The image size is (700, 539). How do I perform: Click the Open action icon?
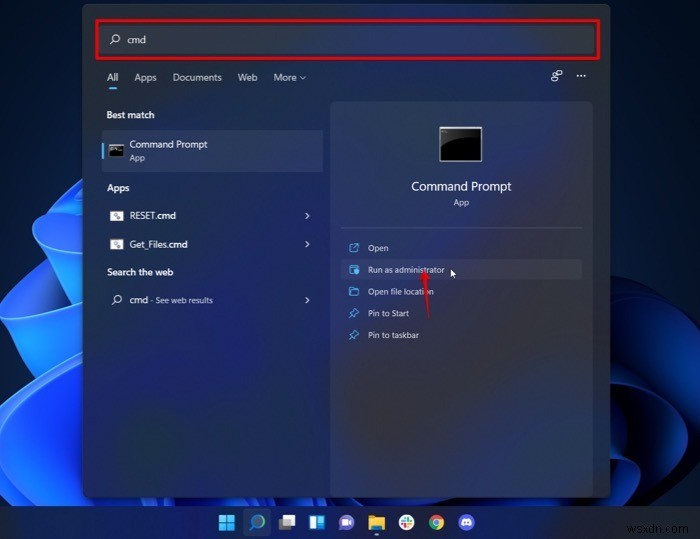tap(354, 248)
